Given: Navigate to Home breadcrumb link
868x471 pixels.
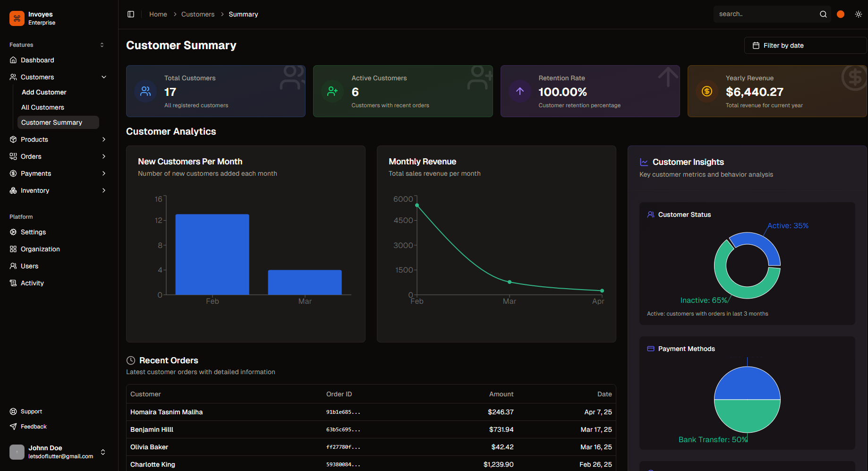Looking at the screenshot, I should point(158,14).
